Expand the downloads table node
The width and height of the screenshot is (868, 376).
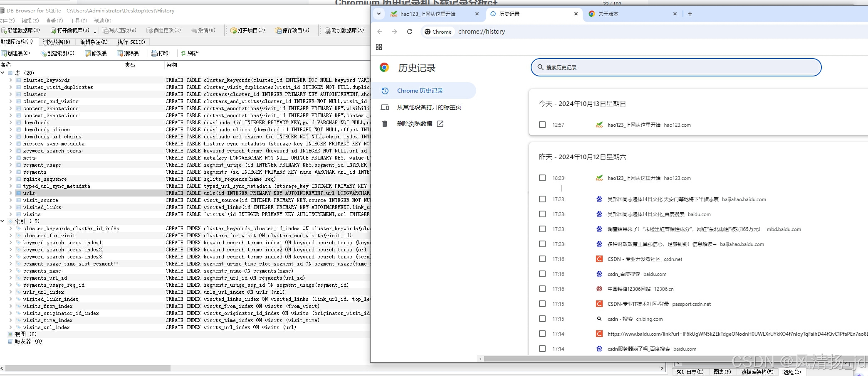tap(11, 123)
